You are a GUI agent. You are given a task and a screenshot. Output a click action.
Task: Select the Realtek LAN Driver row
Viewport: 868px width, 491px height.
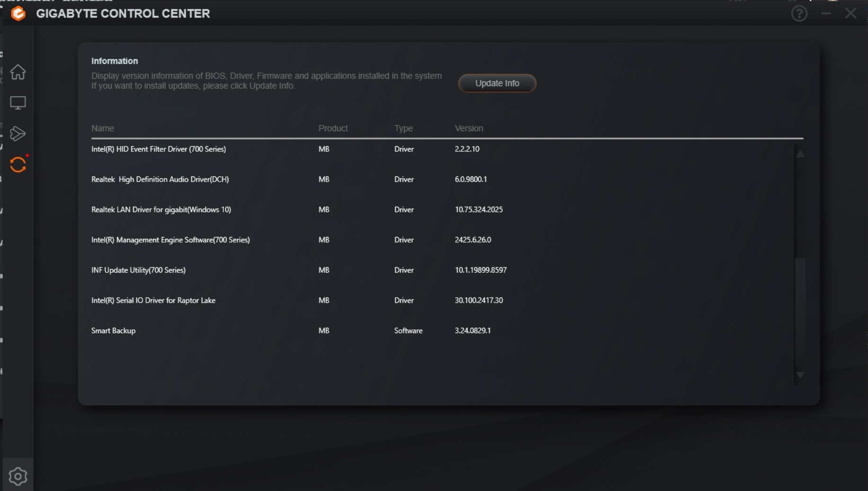click(161, 210)
